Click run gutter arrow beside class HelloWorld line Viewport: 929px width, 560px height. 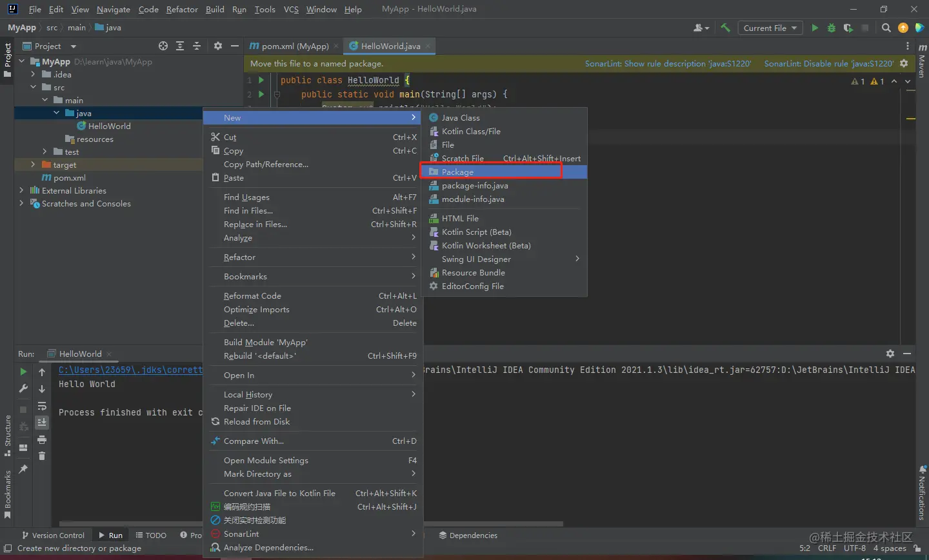(261, 80)
